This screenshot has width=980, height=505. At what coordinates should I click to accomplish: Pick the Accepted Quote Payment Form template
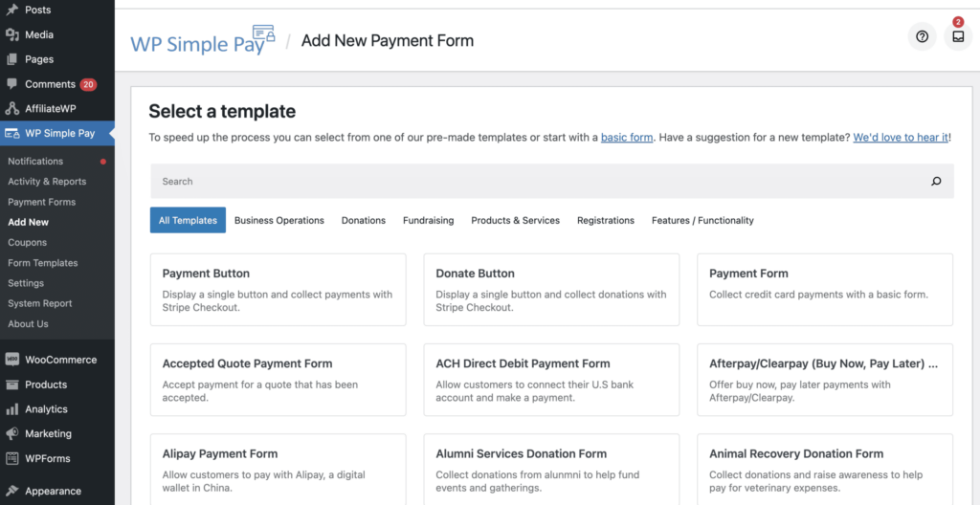278,380
